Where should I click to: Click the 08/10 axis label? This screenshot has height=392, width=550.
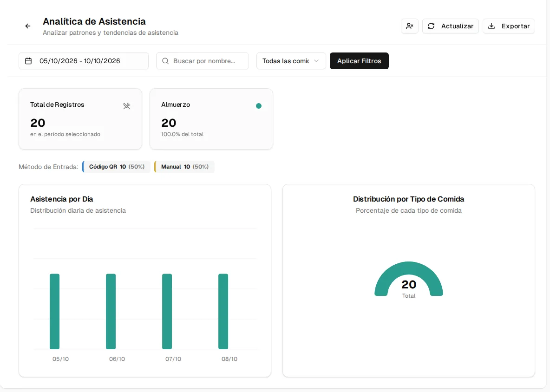[x=229, y=359]
